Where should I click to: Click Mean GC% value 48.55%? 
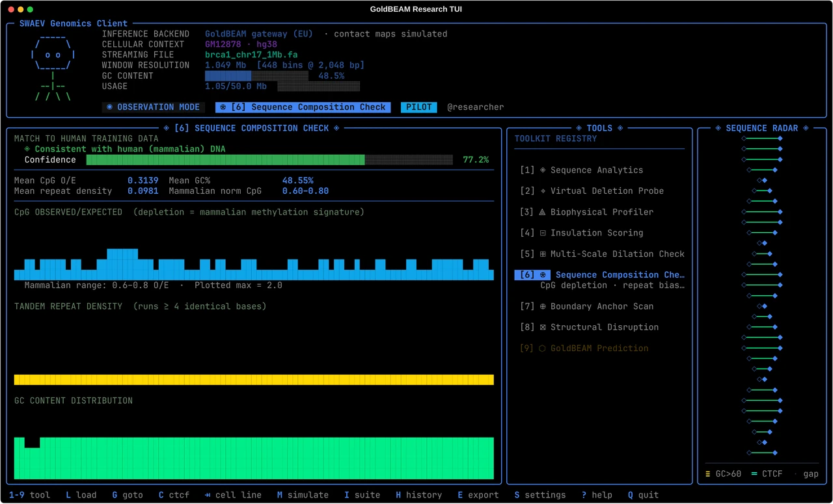click(298, 181)
